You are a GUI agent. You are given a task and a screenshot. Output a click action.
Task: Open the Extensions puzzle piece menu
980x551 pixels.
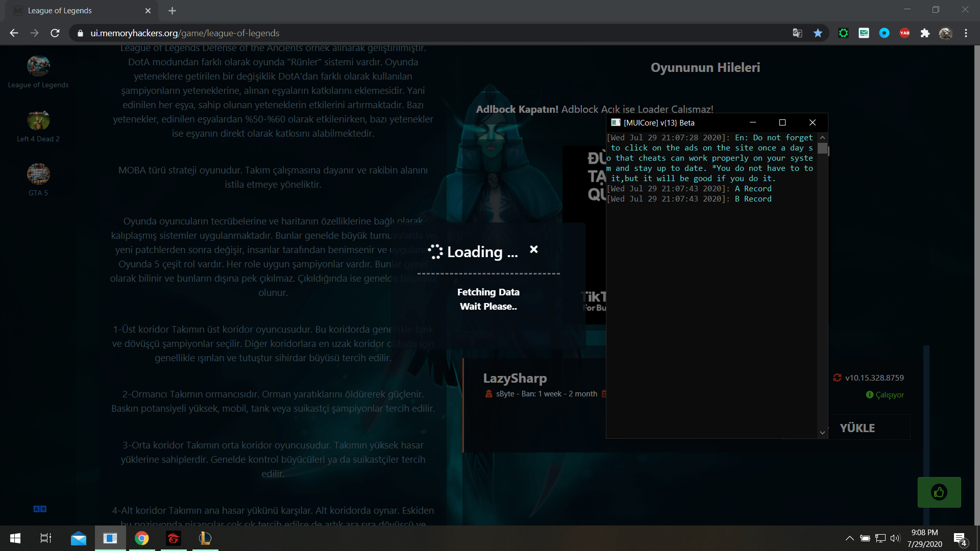coord(925,33)
